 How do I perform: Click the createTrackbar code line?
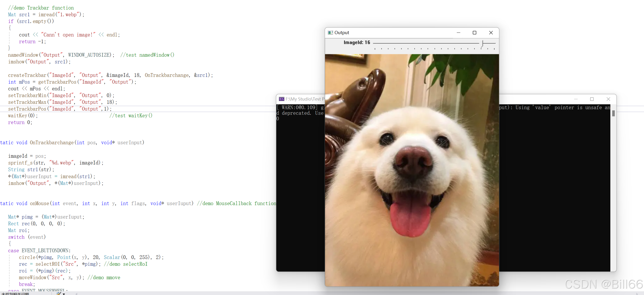(110, 75)
